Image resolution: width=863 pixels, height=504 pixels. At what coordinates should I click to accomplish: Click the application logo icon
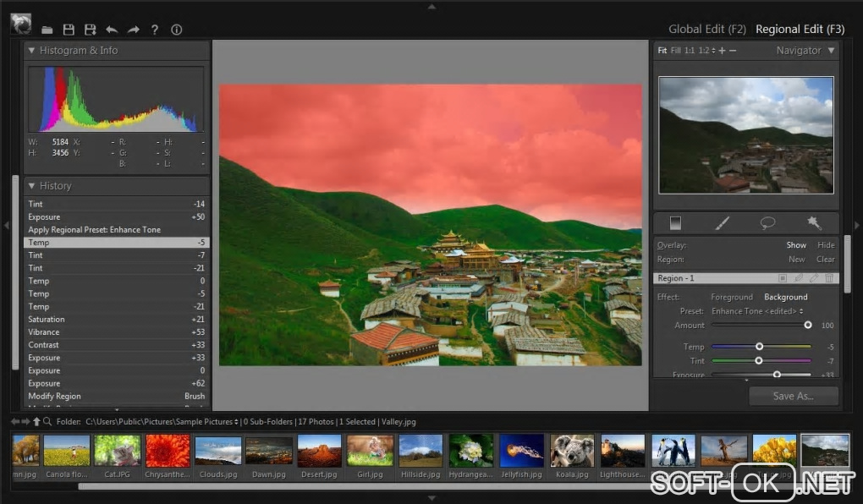(21, 25)
